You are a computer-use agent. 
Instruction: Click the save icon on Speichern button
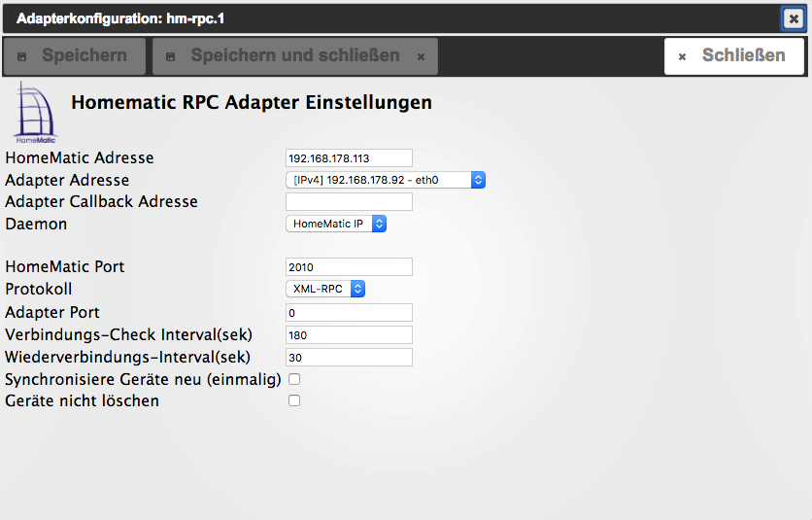click(x=22, y=57)
